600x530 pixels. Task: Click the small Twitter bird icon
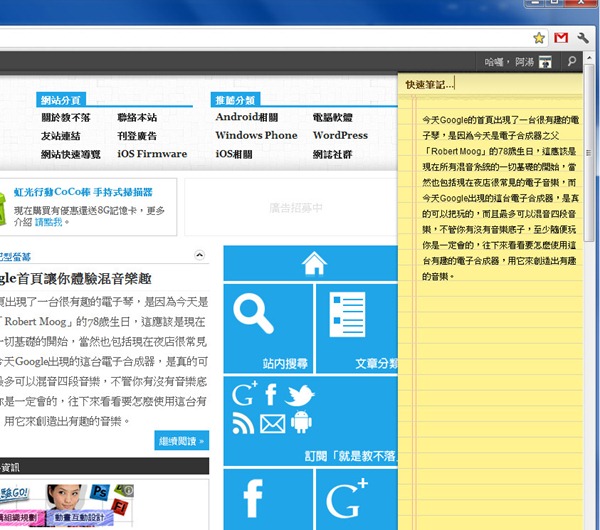[299, 395]
